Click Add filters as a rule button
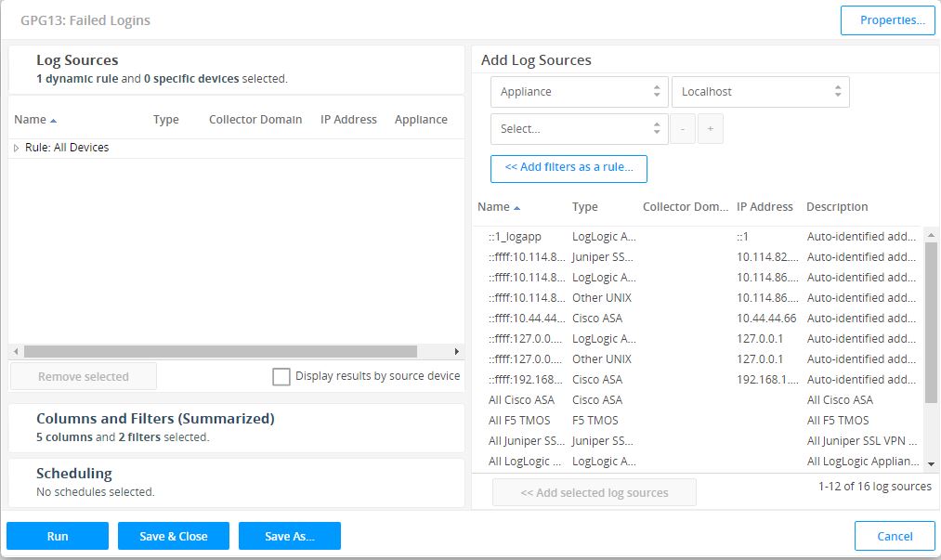Viewport: 941px width, 560px height. pos(569,168)
